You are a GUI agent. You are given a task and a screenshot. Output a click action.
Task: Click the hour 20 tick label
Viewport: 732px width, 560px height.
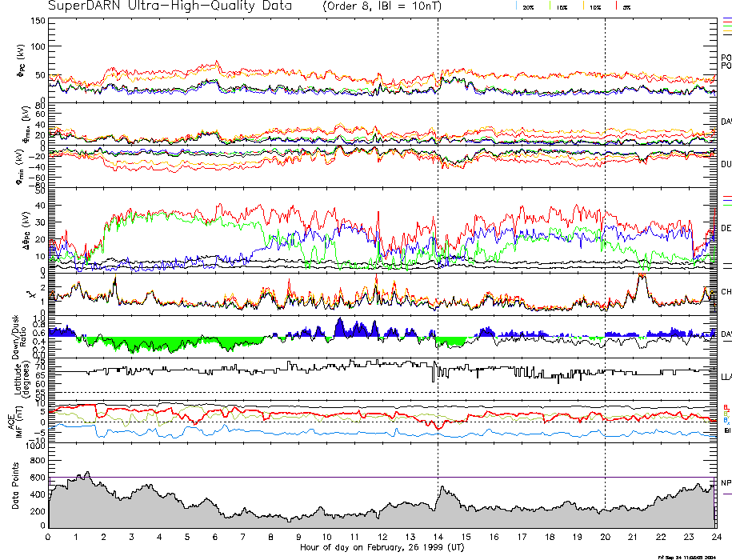pyautogui.click(x=605, y=537)
